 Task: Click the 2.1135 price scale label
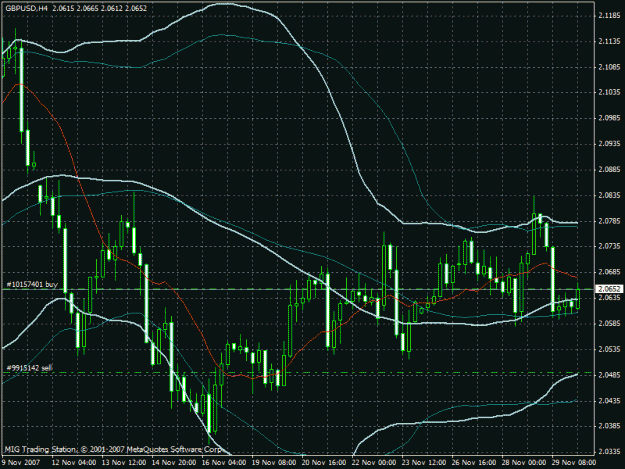pos(609,41)
